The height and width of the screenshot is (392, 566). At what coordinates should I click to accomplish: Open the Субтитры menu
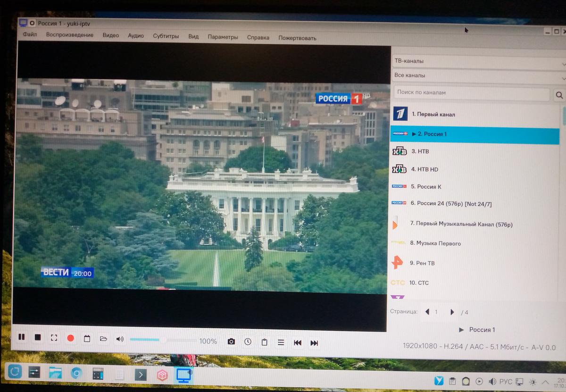click(166, 36)
